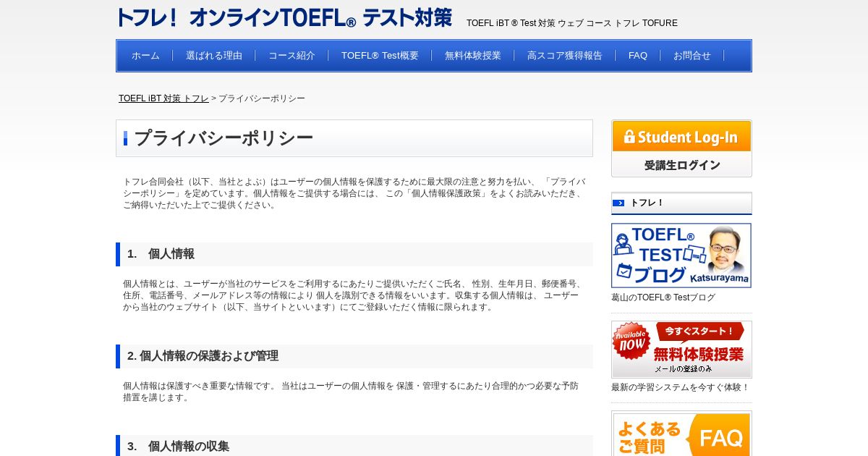Click the プライバシーポリシー breadcrumb text
868x456 pixels.
(262, 98)
